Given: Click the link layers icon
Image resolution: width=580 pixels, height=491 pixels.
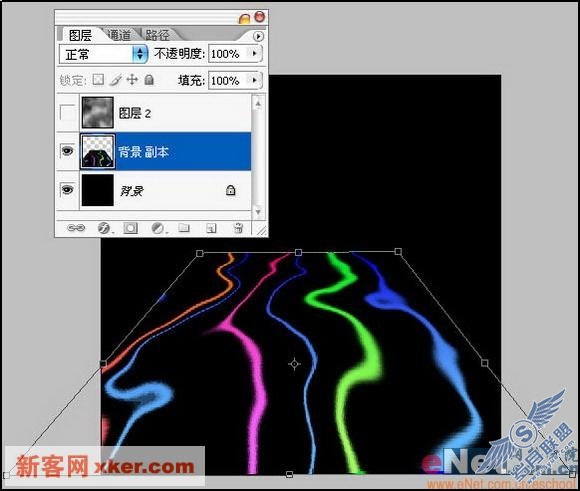Looking at the screenshot, I should pos(76,228).
